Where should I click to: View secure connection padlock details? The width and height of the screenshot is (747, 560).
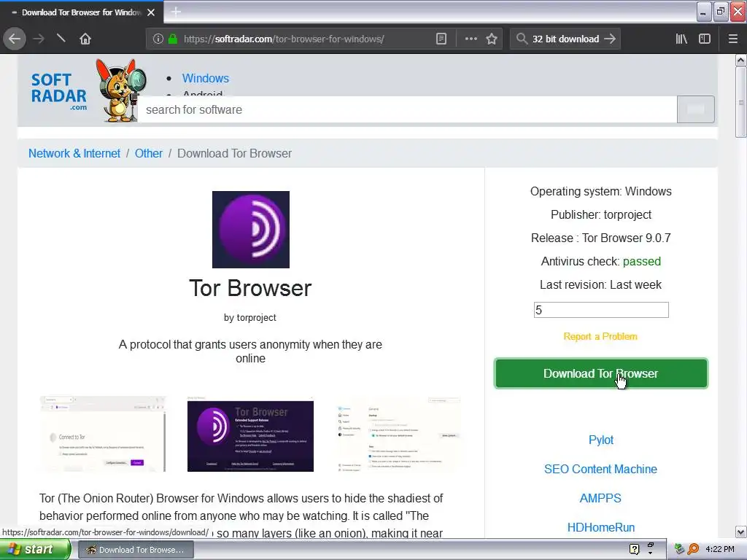[x=172, y=39]
